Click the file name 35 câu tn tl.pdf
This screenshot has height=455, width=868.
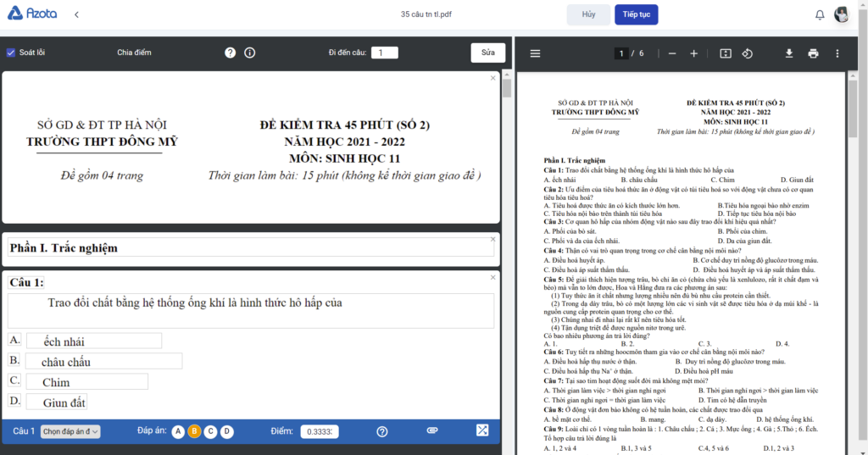pyautogui.click(x=426, y=14)
